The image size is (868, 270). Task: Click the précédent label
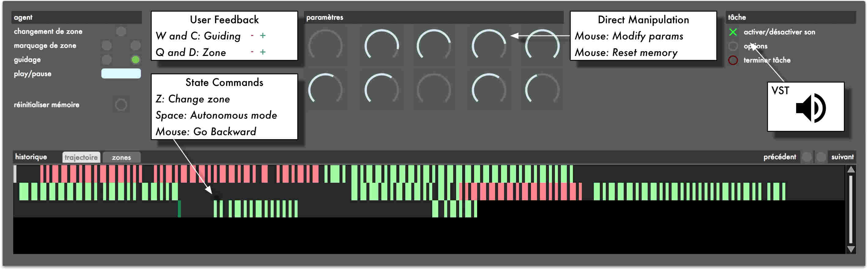point(779,157)
